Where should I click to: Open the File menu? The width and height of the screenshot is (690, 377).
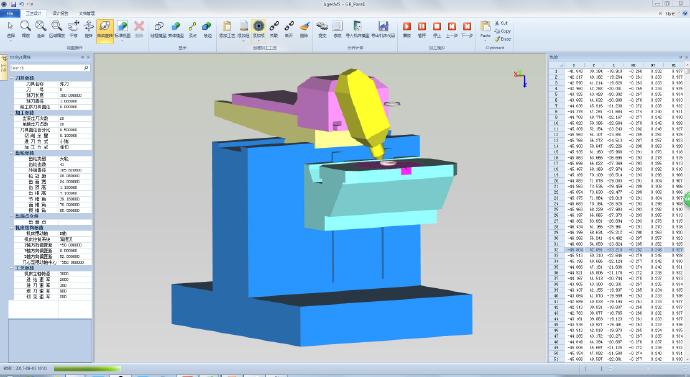(x=10, y=13)
